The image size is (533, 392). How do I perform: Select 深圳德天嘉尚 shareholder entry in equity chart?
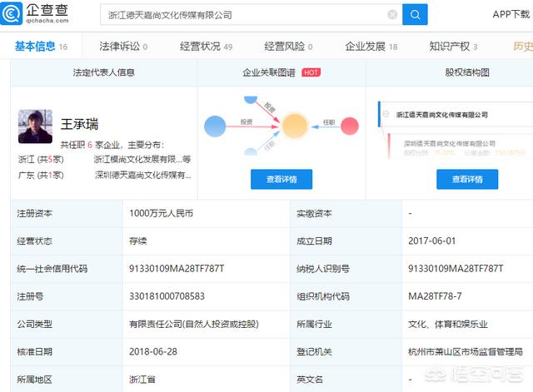tap(450, 144)
